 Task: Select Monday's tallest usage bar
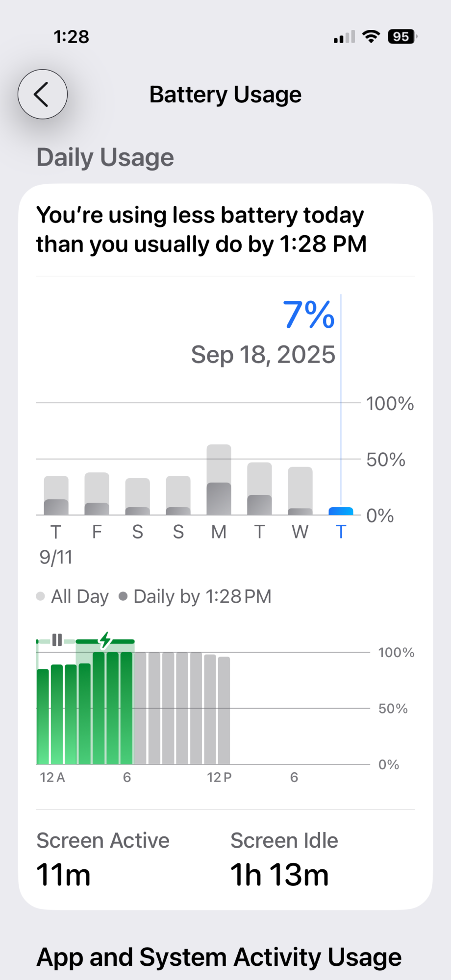click(219, 480)
